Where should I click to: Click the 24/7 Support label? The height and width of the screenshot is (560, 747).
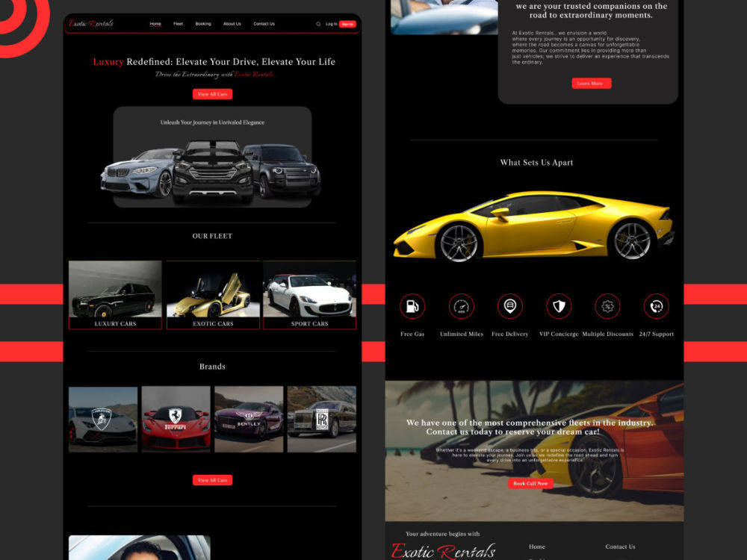coord(657,335)
